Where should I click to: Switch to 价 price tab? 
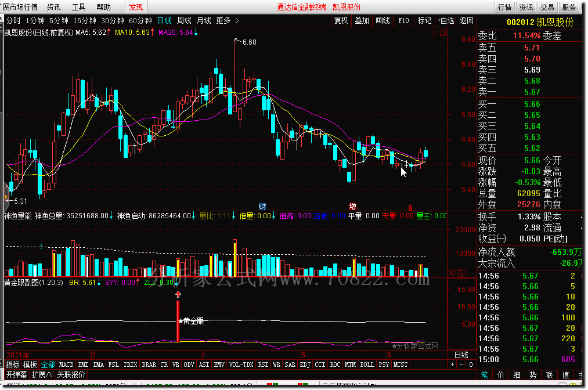tap(500, 375)
